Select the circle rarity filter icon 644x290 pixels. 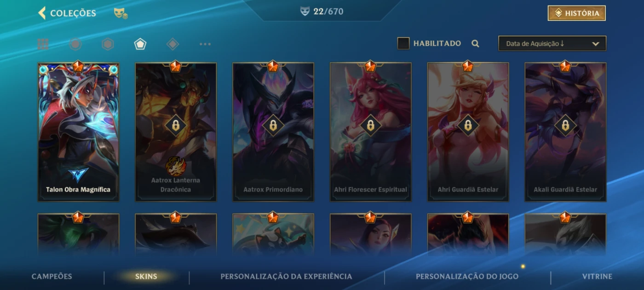(x=75, y=44)
